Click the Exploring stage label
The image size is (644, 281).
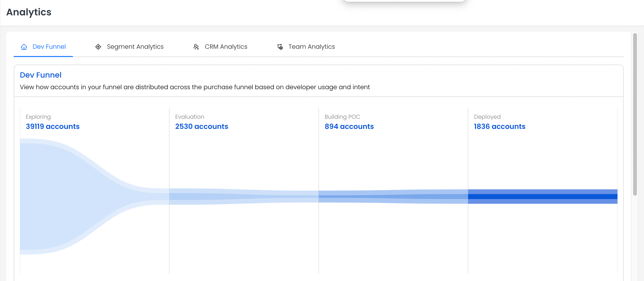pos(38,117)
